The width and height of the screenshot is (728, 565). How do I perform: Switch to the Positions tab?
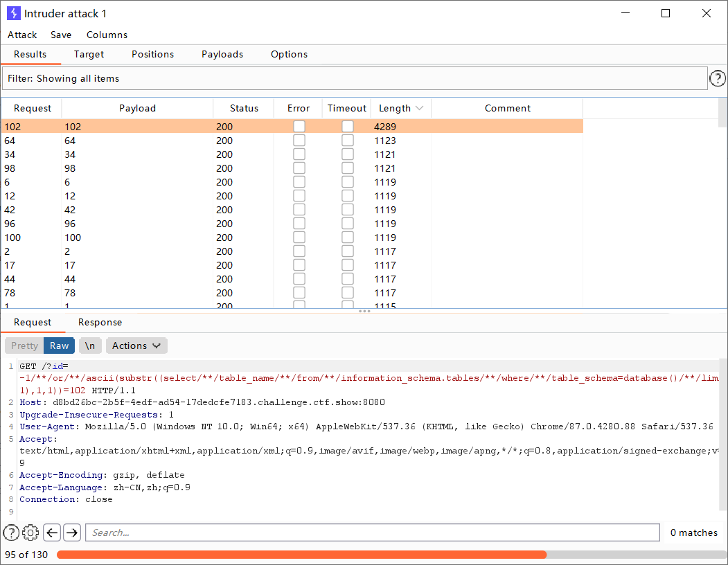point(153,54)
